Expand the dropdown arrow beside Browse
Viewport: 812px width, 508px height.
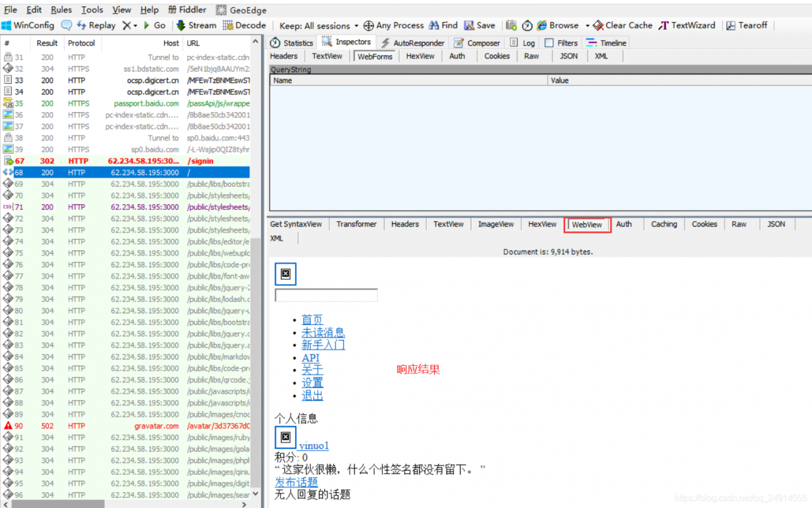[x=587, y=25]
